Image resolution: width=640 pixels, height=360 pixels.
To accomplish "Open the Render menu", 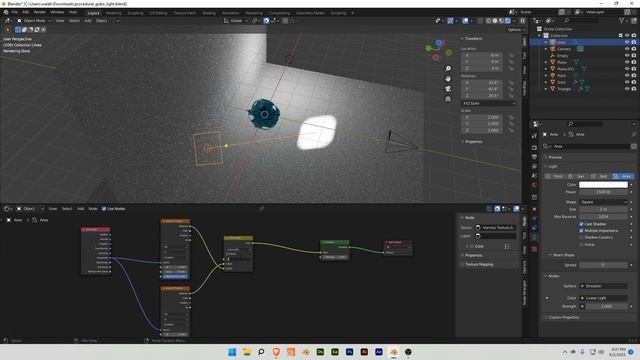I will click(x=40, y=13).
